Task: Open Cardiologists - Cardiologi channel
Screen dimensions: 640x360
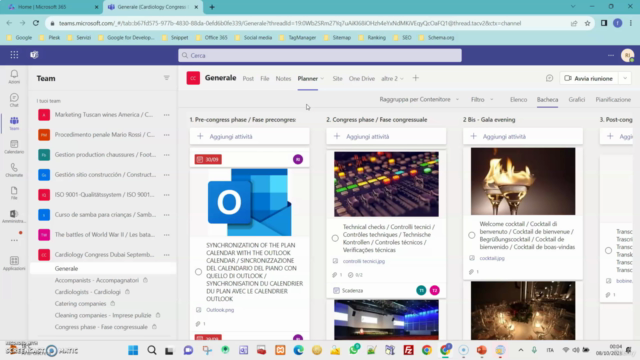Action: pyautogui.click(x=88, y=292)
